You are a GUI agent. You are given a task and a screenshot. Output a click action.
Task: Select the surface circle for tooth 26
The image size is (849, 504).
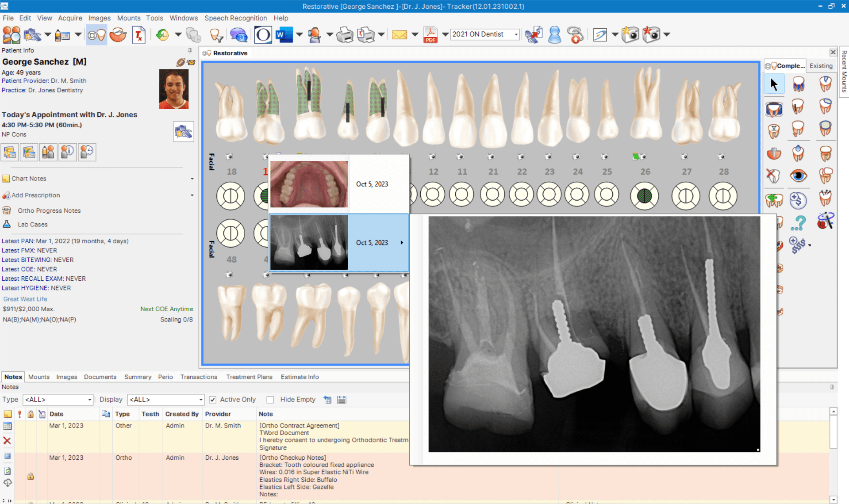tap(644, 195)
